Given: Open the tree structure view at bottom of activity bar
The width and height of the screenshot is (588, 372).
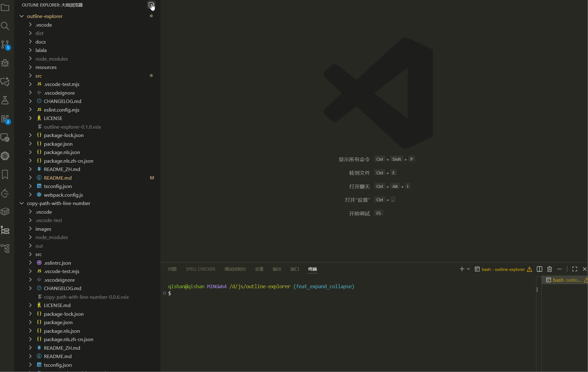Looking at the screenshot, I should pos(5,249).
